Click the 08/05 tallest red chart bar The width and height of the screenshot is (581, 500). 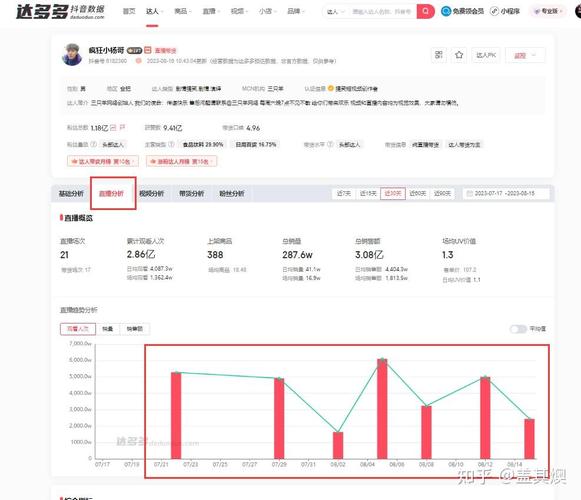click(x=382, y=408)
